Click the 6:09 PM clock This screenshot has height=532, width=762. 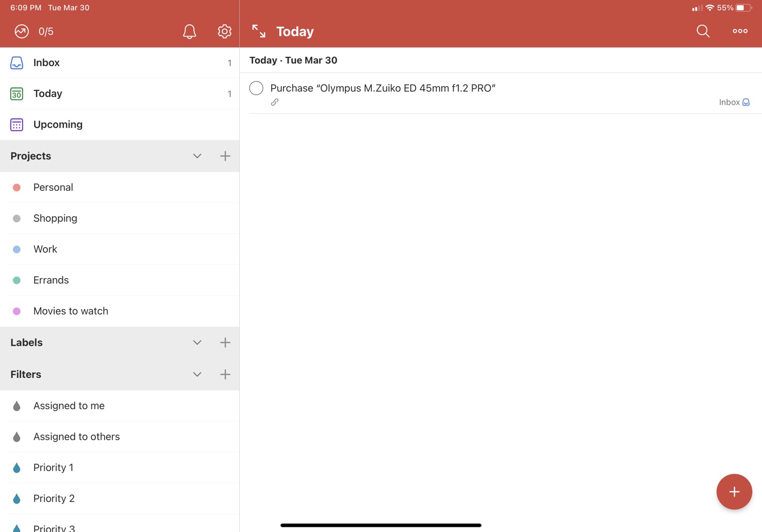26,8
